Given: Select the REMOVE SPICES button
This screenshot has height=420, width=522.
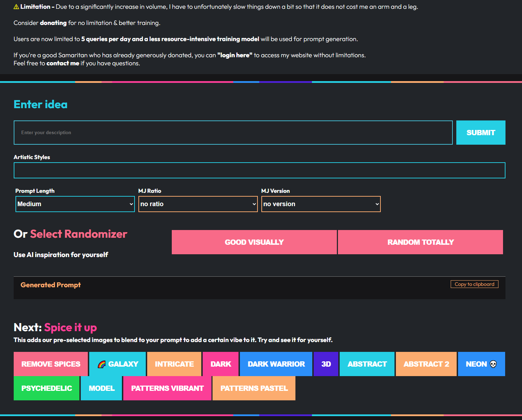Looking at the screenshot, I should click(51, 364).
